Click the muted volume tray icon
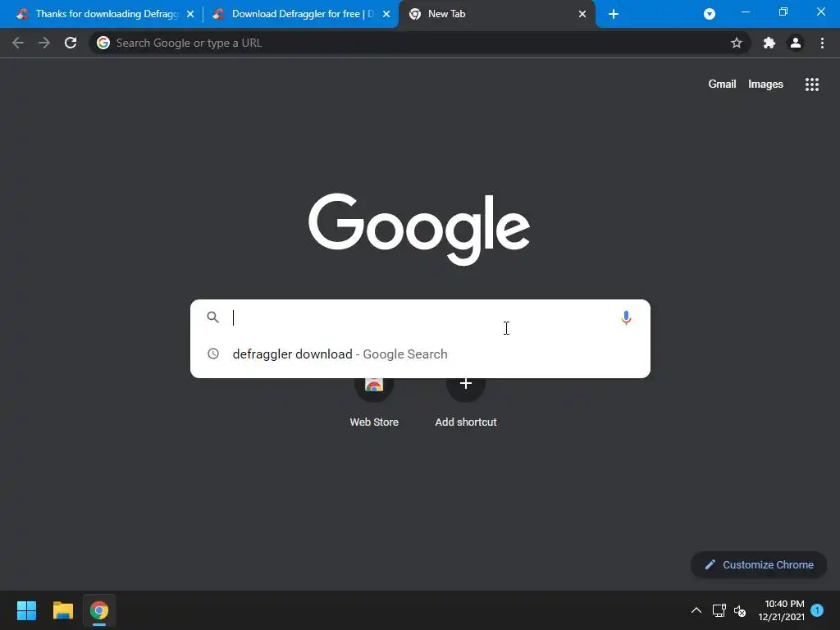This screenshot has width=840, height=630. point(740,610)
